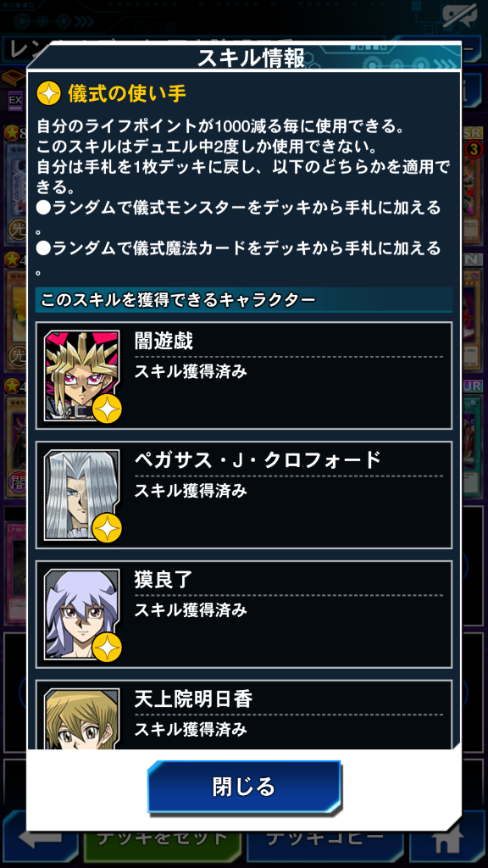Click the skill badge on ペガサス portrait
Image resolution: width=488 pixels, height=868 pixels.
(107, 528)
